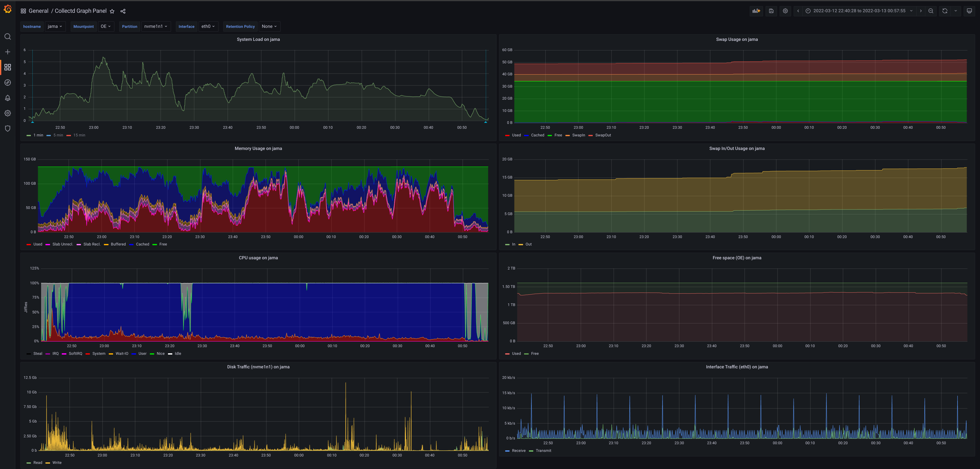This screenshot has height=469, width=980.
Task: Toggle the 15 min series in System Load
Action: (79, 135)
